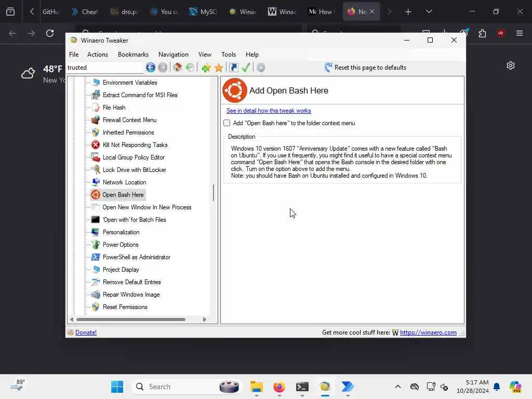Select Network Location in the tree
The image size is (532, 399).
125,182
